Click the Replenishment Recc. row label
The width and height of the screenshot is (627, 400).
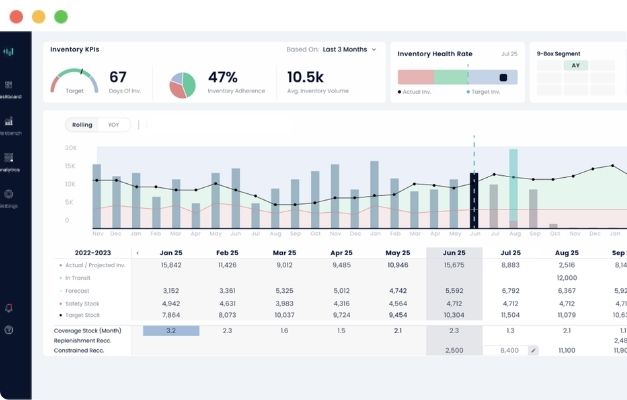(x=82, y=341)
